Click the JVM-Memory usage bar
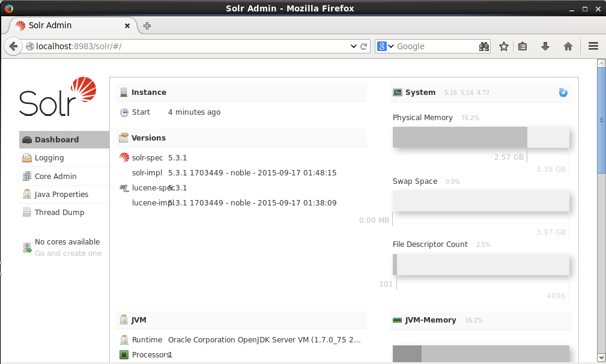The width and height of the screenshot is (606, 364). point(481,354)
